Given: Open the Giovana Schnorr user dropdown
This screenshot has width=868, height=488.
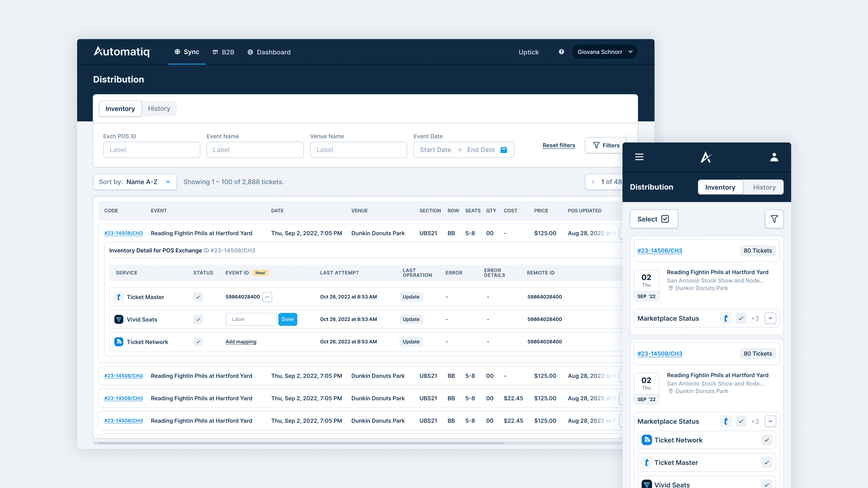Looking at the screenshot, I should 604,52.
